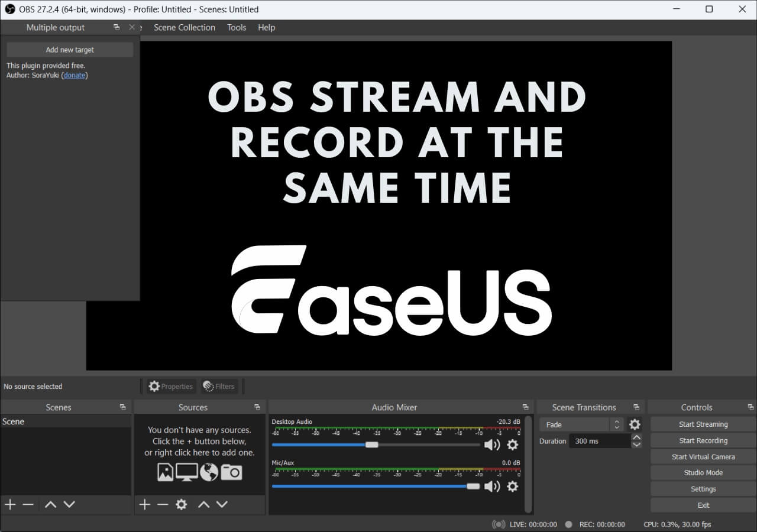Float the Audio Mixer dock
Image resolution: width=757 pixels, height=532 pixels.
[525, 407]
